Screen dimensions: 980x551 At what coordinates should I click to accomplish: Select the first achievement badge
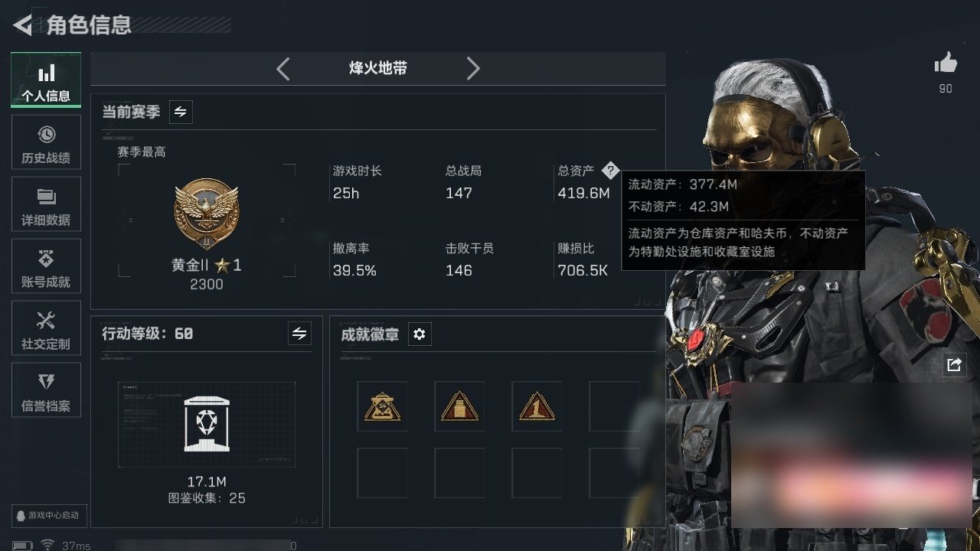click(382, 406)
